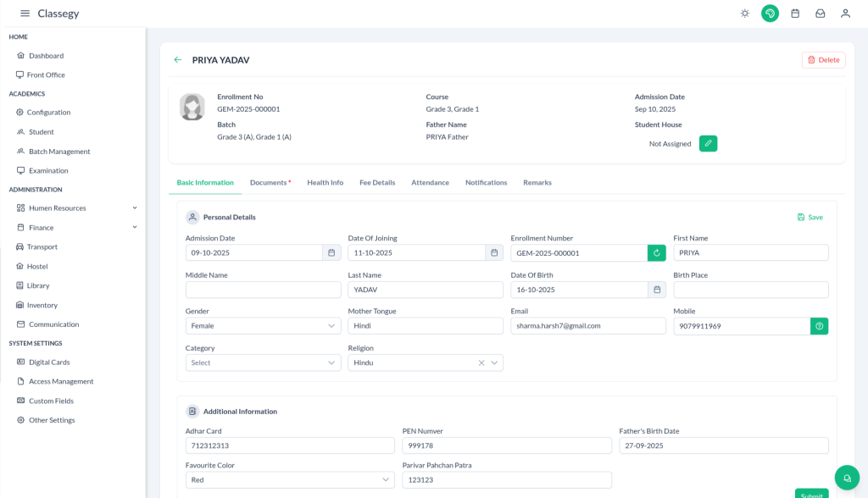This screenshot has width=868, height=498.
Task: Switch to the Health Info tab
Action: (x=325, y=183)
